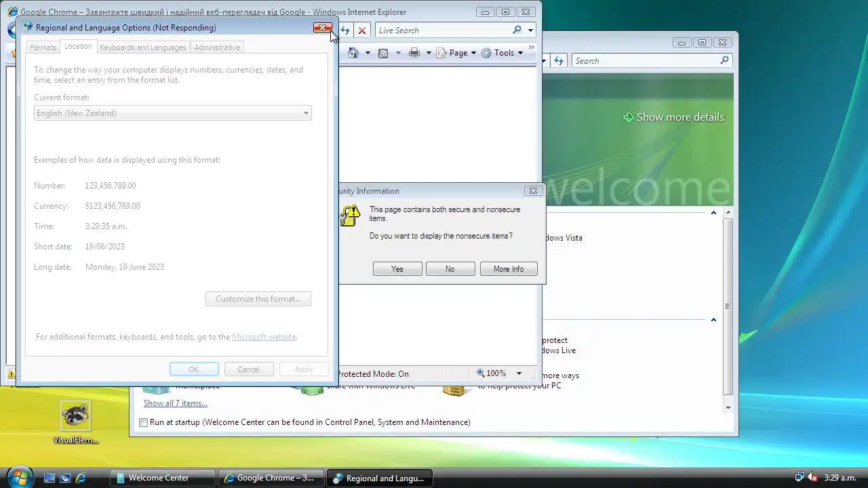
Task: Switch to the Formats tab
Action: (x=43, y=47)
